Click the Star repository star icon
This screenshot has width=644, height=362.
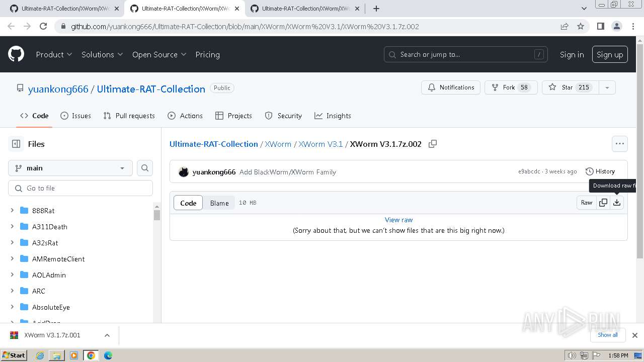[x=552, y=87]
